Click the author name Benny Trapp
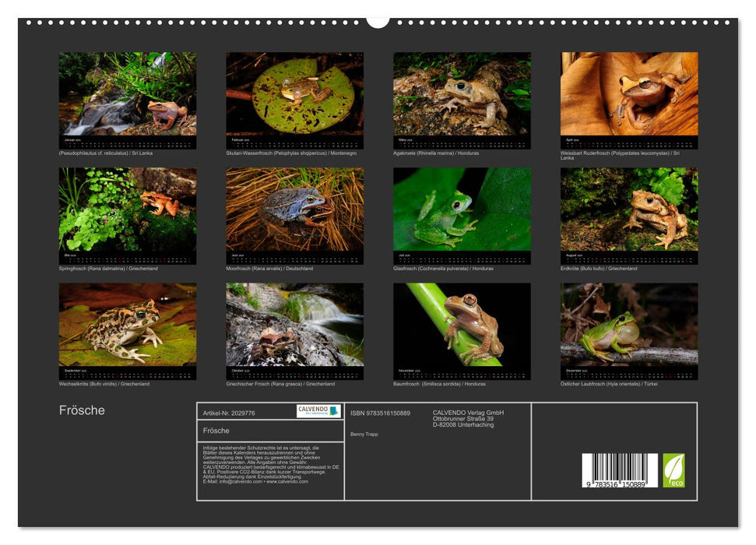The height and width of the screenshot is (545, 756). tap(364, 434)
